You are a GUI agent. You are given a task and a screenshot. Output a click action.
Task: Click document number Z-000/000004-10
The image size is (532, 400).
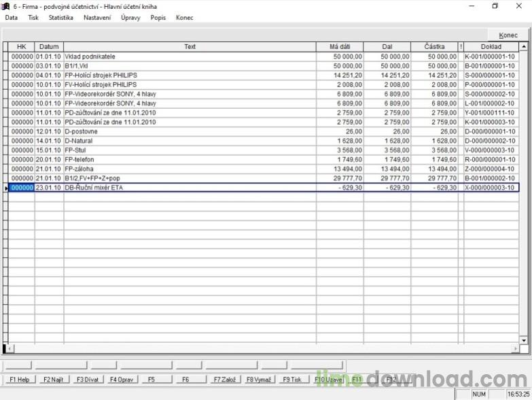(490, 169)
